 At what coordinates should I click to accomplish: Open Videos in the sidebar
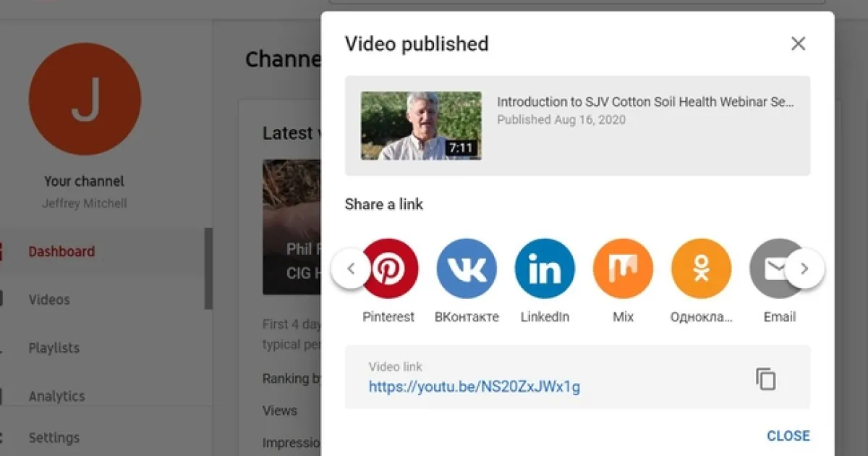click(49, 300)
